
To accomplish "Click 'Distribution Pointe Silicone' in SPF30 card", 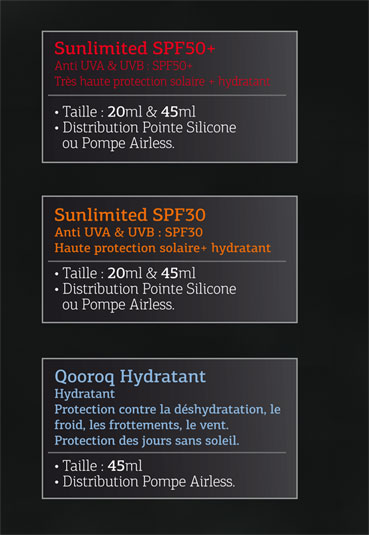I will [x=145, y=289].
